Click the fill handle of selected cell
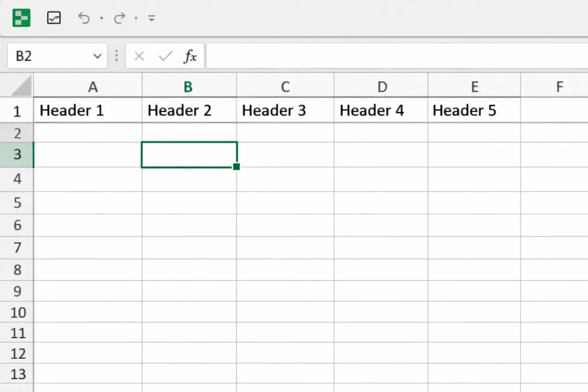The height and width of the screenshot is (392, 588). 236,166
